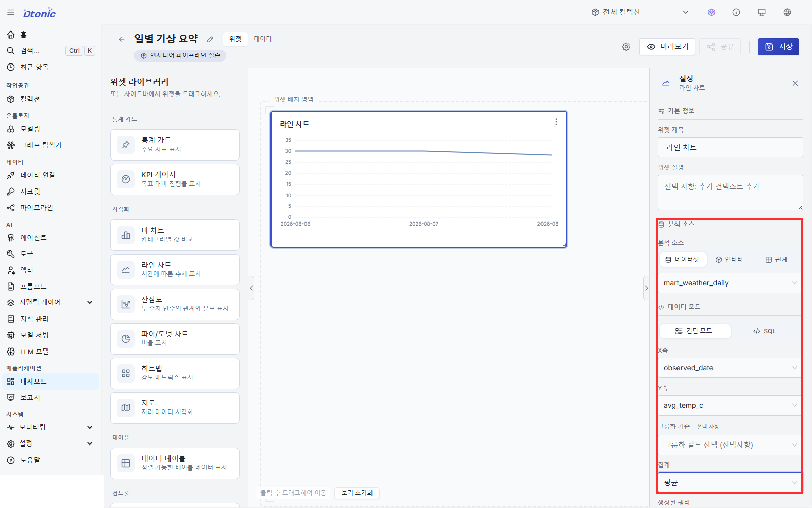Click the Dtonic logo
Screen dimensions: 812x508
40,13
